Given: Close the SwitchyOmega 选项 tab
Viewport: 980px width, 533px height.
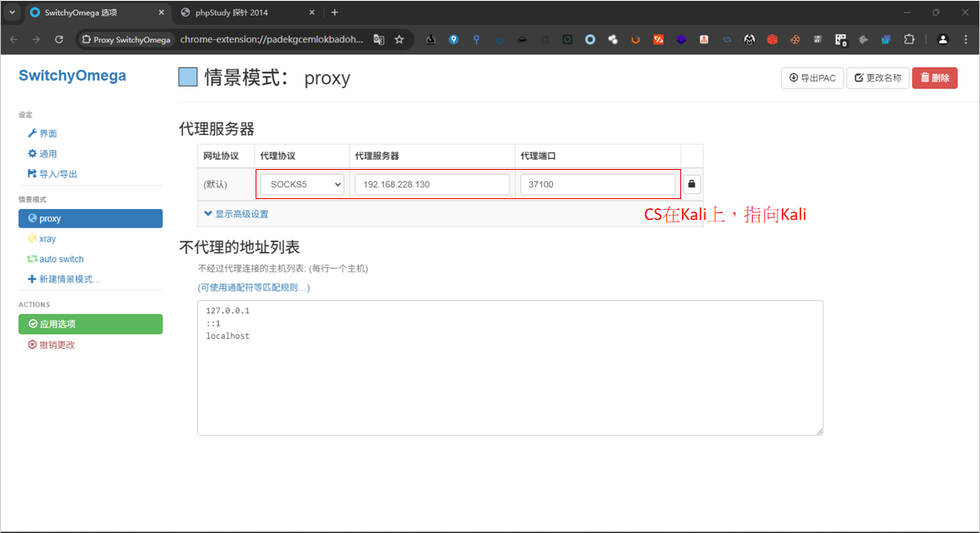Looking at the screenshot, I should coord(162,12).
